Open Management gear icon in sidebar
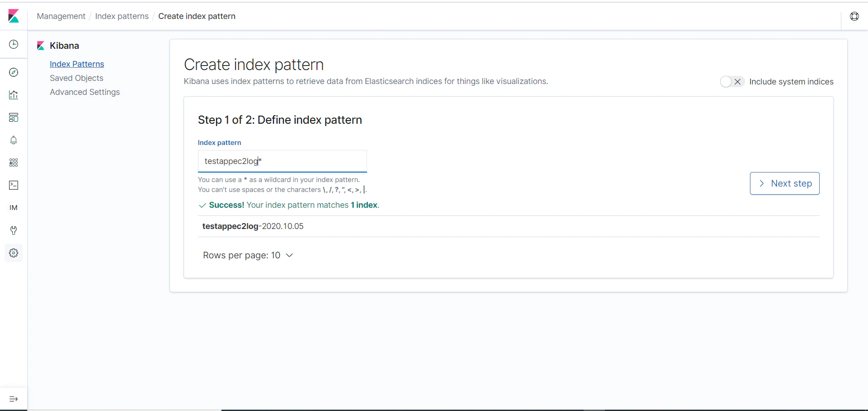The image size is (868, 411). [14, 253]
